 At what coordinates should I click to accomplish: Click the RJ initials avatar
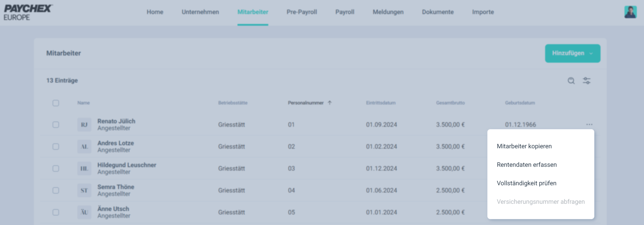click(84, 125)
